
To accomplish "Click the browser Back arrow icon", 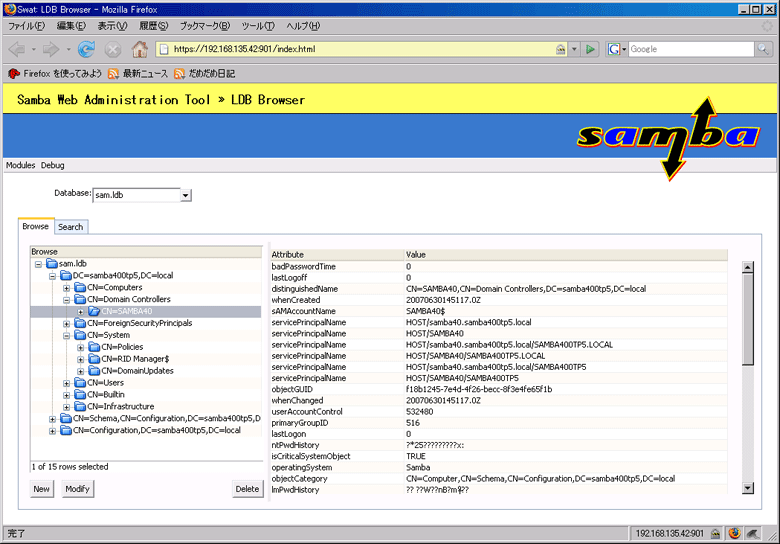I will click(17, 49).
